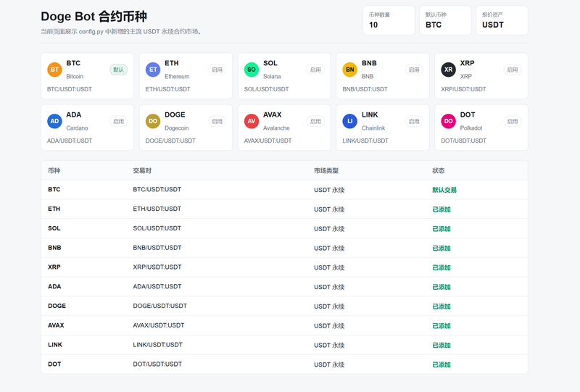Click the 报价资产 USDT summary card
The height and width of the screenshot is (392, 580).
(x=502, y=20)
